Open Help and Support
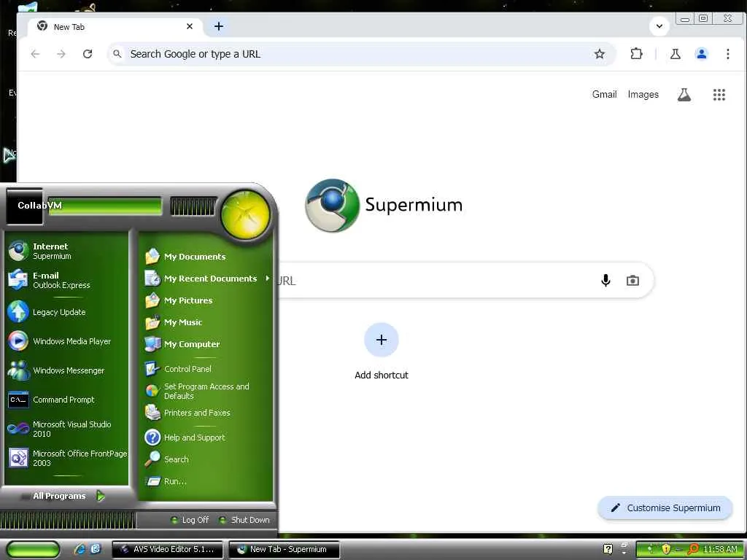Image resolution: width=747 pixels, height=560 pixels. [207, 437]
